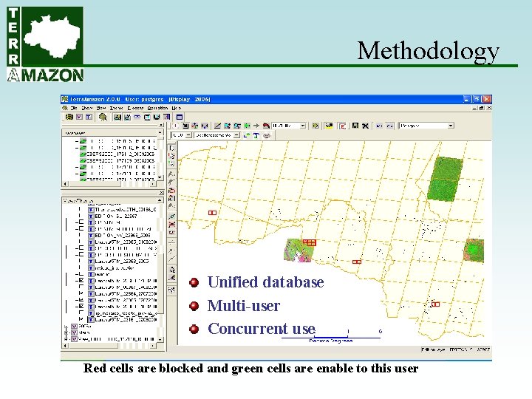
Task: Select the EDITION_SU_22967 theme
Action: 116,216
